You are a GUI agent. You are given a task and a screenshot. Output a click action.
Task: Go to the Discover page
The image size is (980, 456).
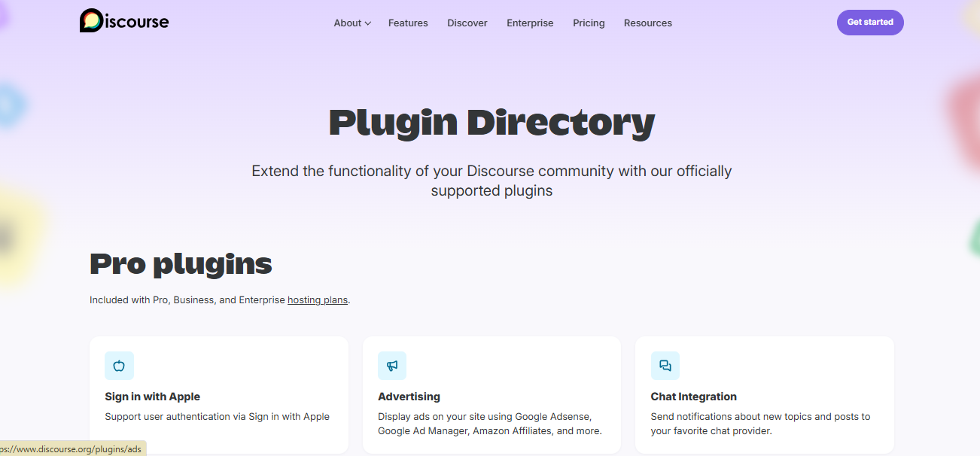point(467,23)
